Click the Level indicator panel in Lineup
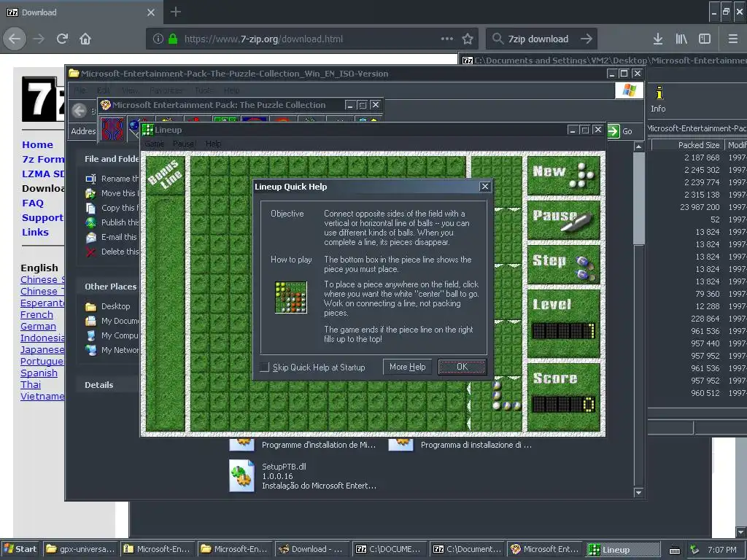The width and height of the screenshot is (747, 560). coord(564,323)
